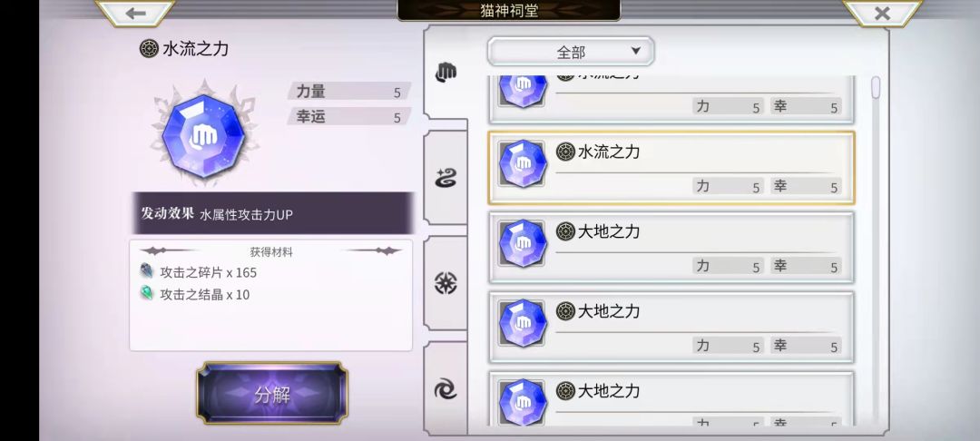980x441 pixels.
Task: Click the dropdown arrow next to 全部
Action: (635, 51)
